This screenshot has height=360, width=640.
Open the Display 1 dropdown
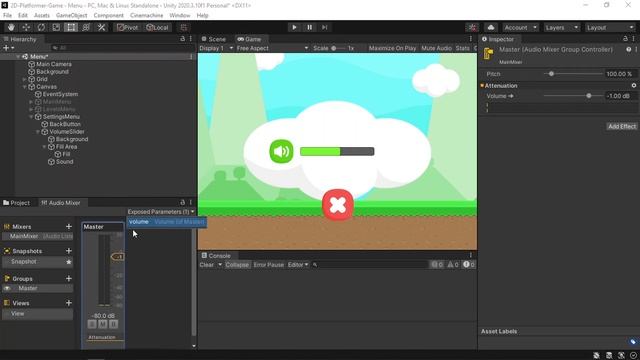[x=216, y=48]
